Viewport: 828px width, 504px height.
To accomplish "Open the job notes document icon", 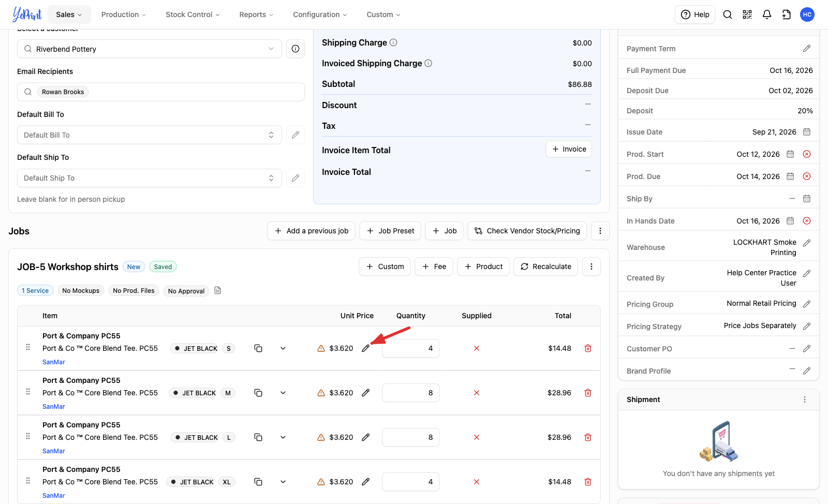I will [218, 291].
